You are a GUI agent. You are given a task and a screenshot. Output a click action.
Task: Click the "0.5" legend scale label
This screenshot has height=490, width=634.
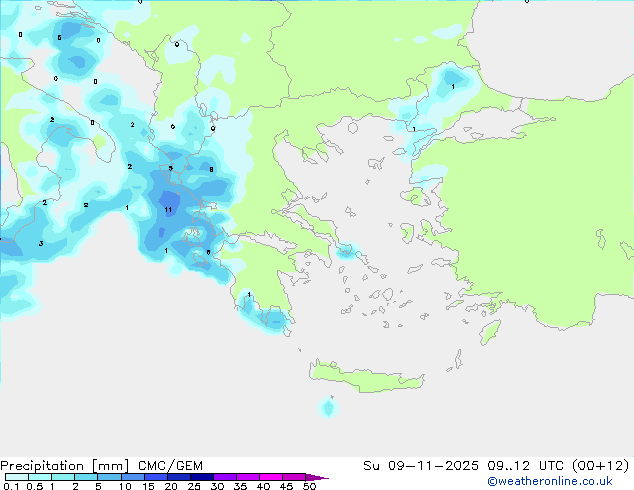(x=35, y=486)
